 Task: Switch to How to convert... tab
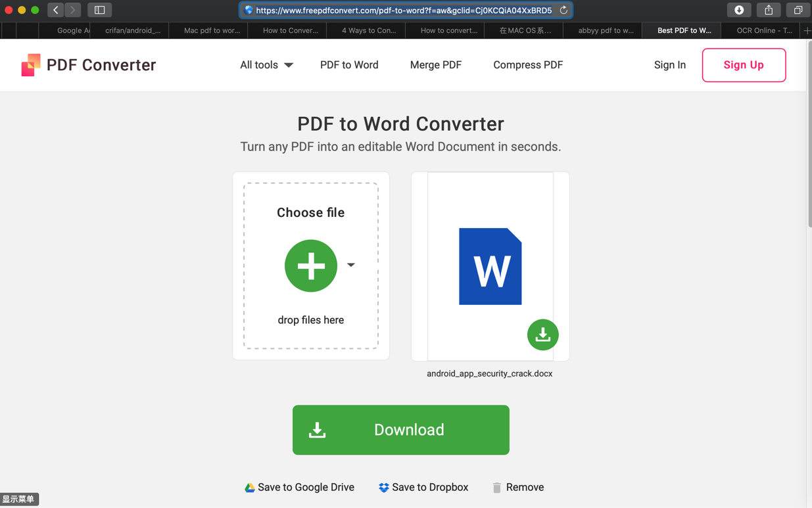tap(446, 30)
